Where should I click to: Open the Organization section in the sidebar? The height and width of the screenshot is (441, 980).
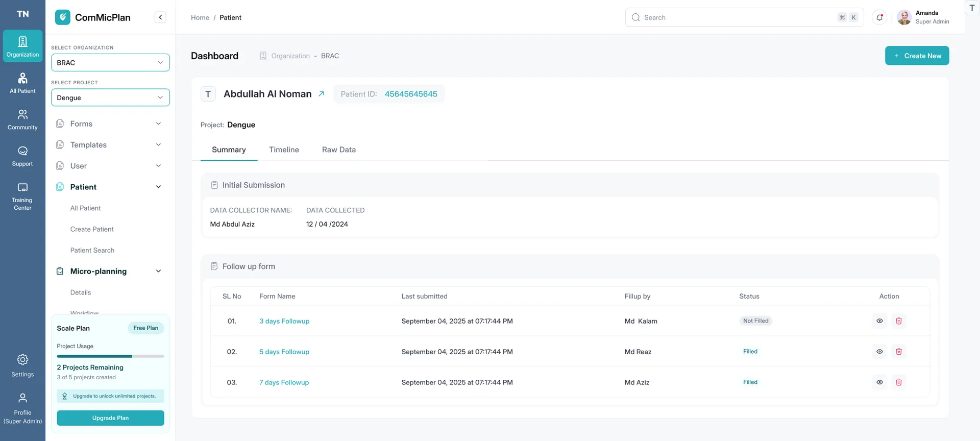click(x=22, y=46)
